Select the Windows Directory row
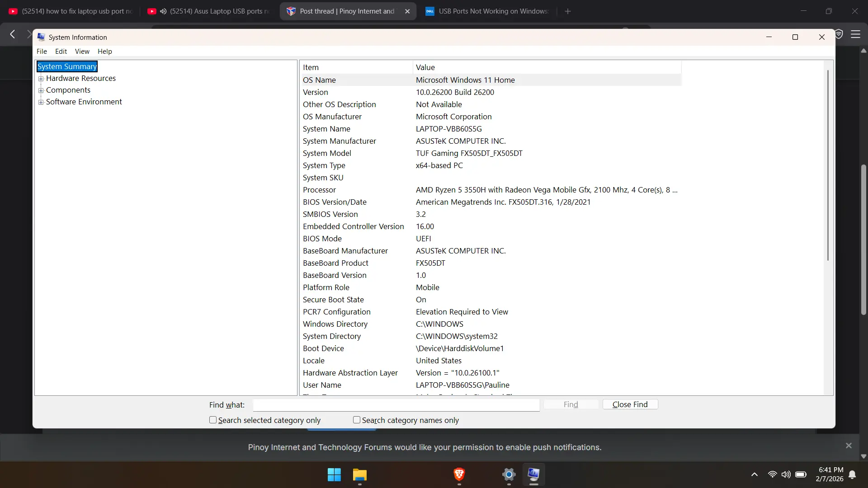868x488 pixels. pos(491,324)
